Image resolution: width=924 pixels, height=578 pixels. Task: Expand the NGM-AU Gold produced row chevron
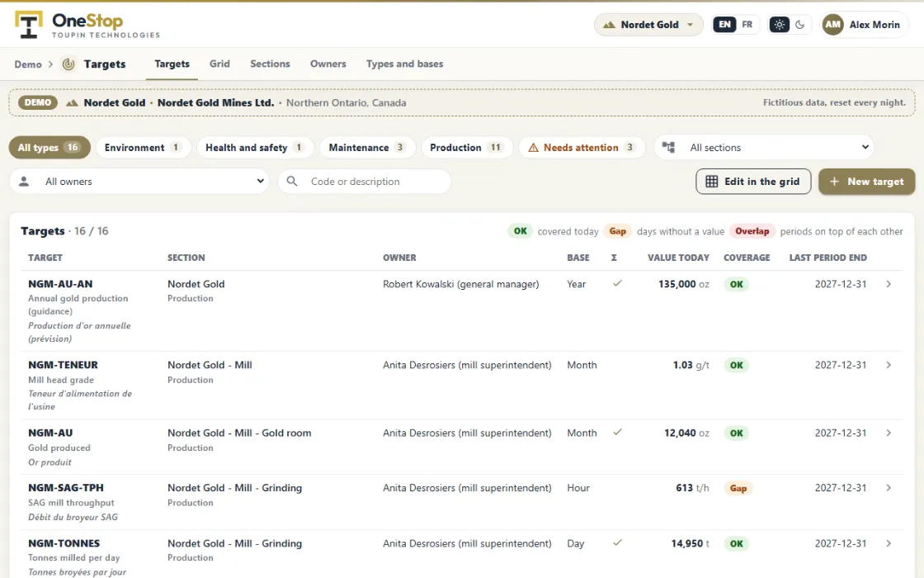(889, 433)
